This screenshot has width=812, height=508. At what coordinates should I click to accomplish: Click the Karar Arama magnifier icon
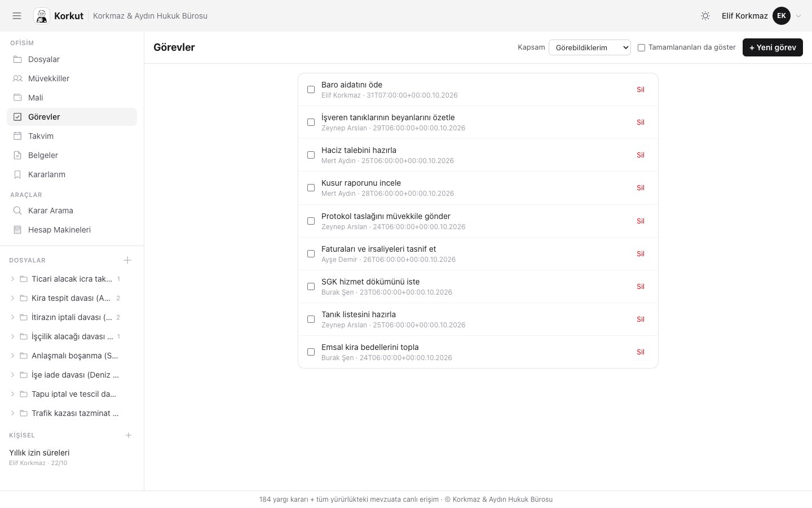click(17, 211)
